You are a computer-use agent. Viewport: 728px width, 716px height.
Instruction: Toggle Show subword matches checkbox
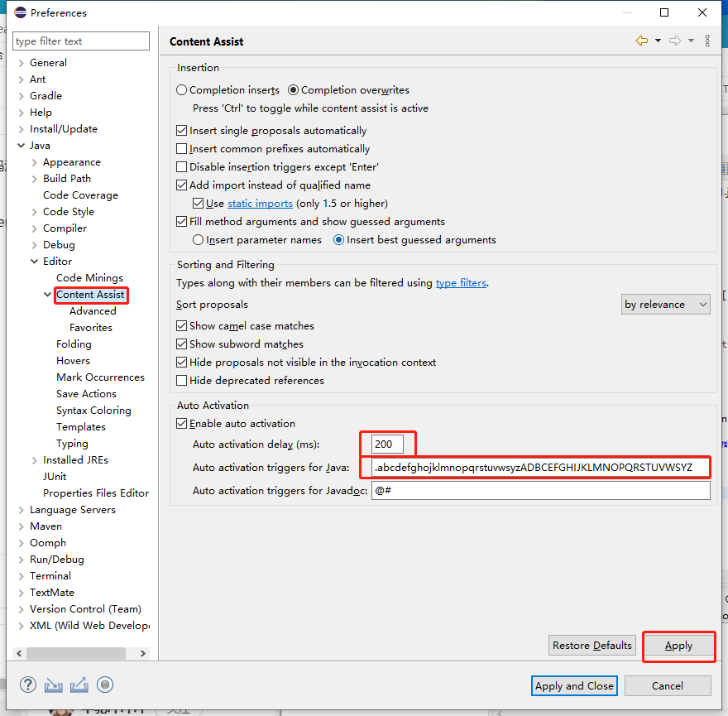click(181, 344)
